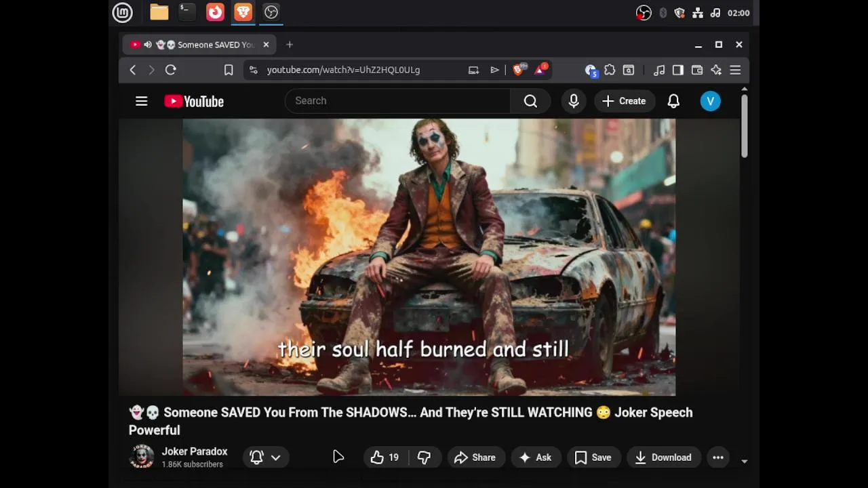Start voice search with the microphone

(x=574, y=101)
